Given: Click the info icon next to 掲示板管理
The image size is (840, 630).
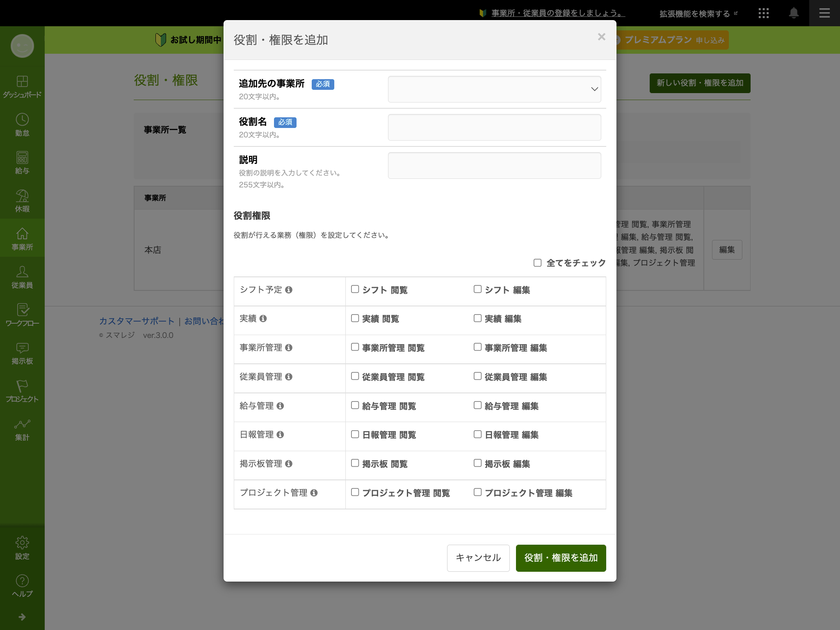Looking at the screenshot, I should pos(289,464).
